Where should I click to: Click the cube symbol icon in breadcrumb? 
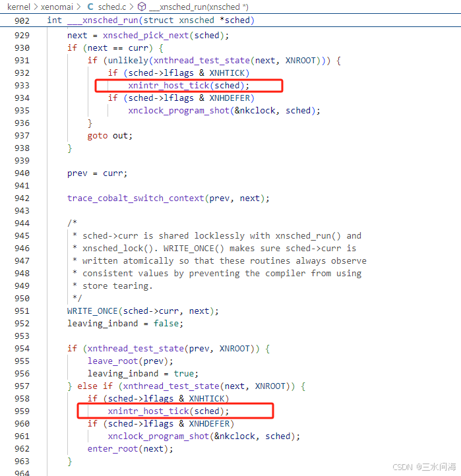pyautogui.click(x=142, y=7)
